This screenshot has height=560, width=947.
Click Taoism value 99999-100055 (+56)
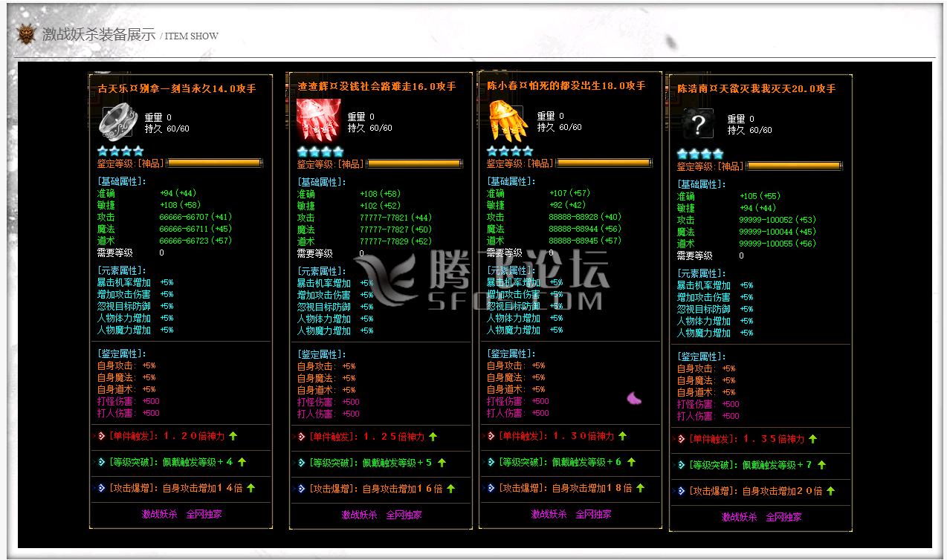coord(778,244)
